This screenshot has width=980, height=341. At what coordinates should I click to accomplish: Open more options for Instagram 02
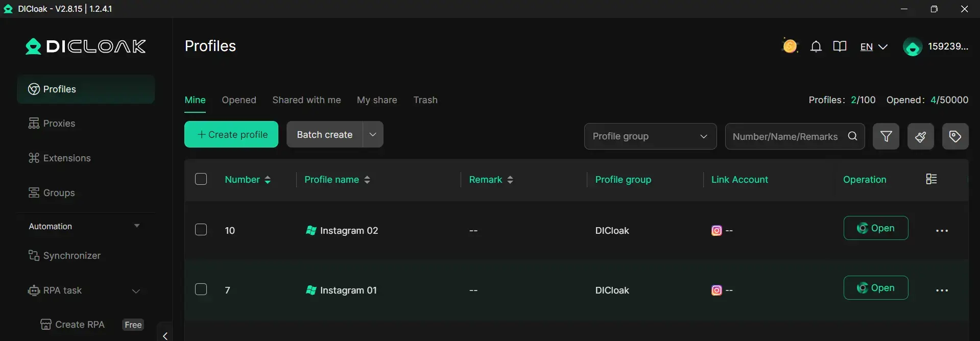[x=942, y=231]
